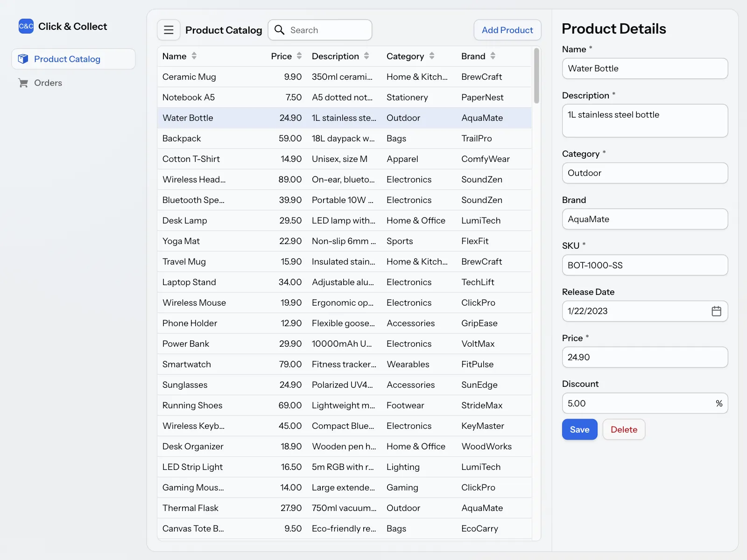Select the Desk Lamp row

pyautogui.click(x=345, y=220)
